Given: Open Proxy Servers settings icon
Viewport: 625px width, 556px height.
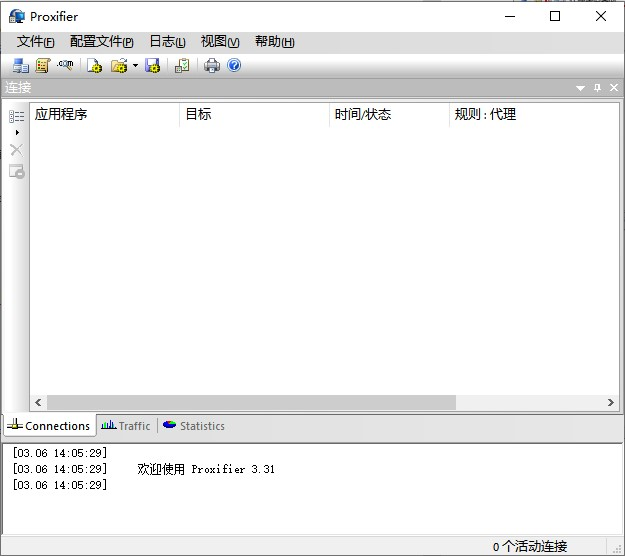Looking at the screenshot, I should click(21, 66).
